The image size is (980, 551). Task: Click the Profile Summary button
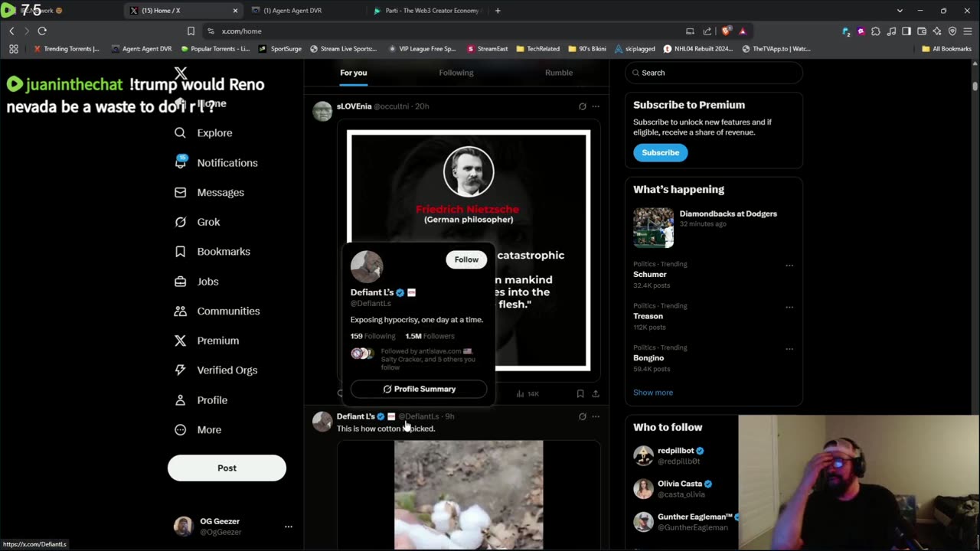coord(419,389)
